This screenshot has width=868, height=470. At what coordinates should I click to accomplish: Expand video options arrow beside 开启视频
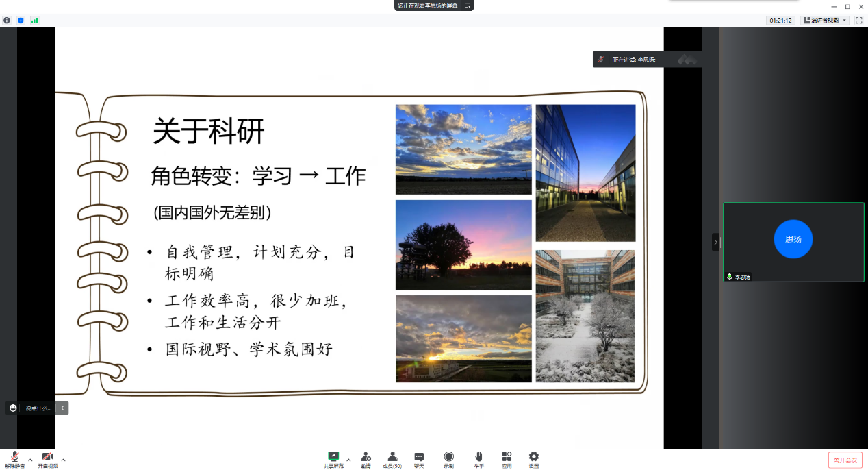[x=64, y=460]
